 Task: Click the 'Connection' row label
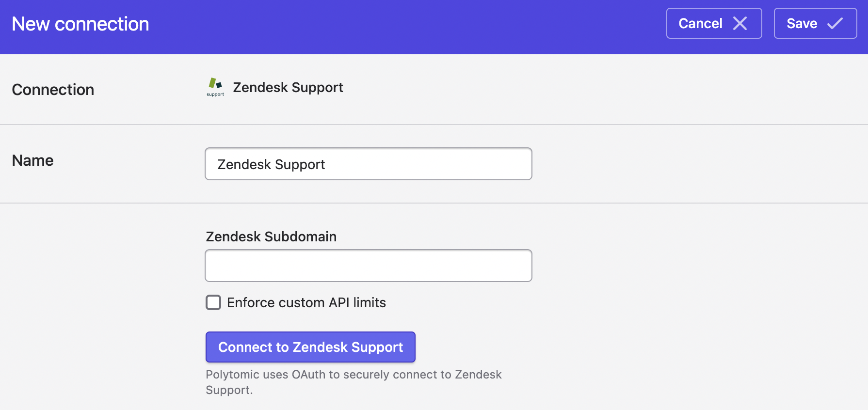tap(53, 90)
